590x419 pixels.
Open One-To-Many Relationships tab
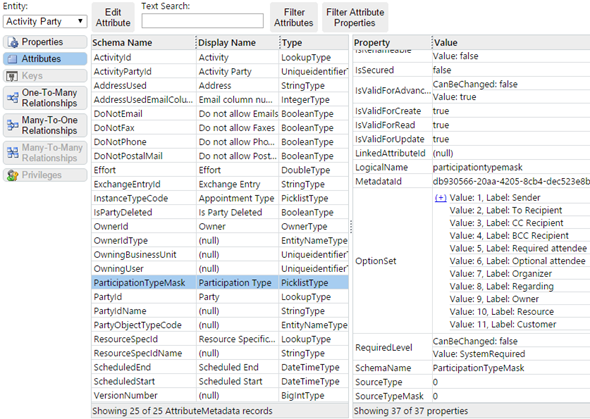pos(45,98)
